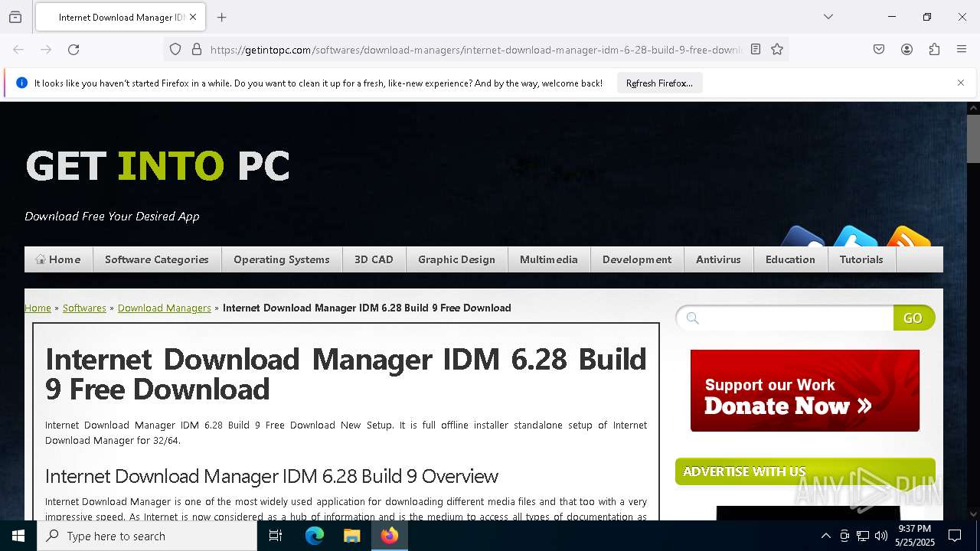This screenshot has height=551, width=980.
Task: Open the Multimedia menu
Action: tap(549, 259)
